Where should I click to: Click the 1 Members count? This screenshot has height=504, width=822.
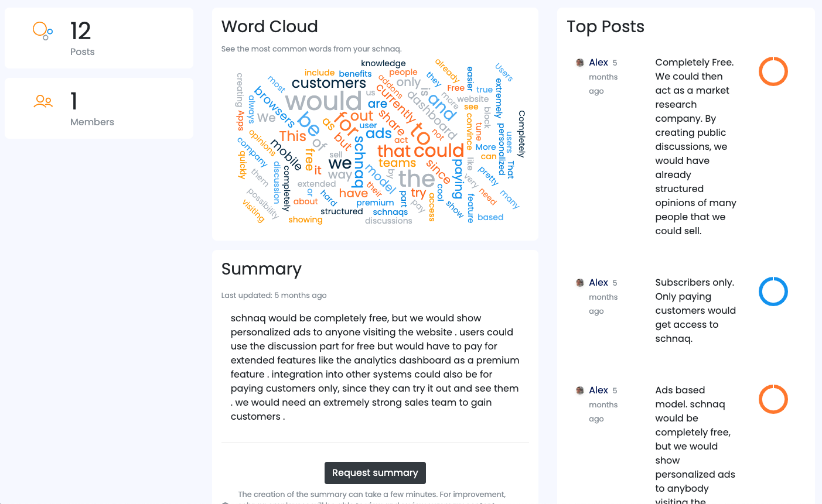pos(73,101)
